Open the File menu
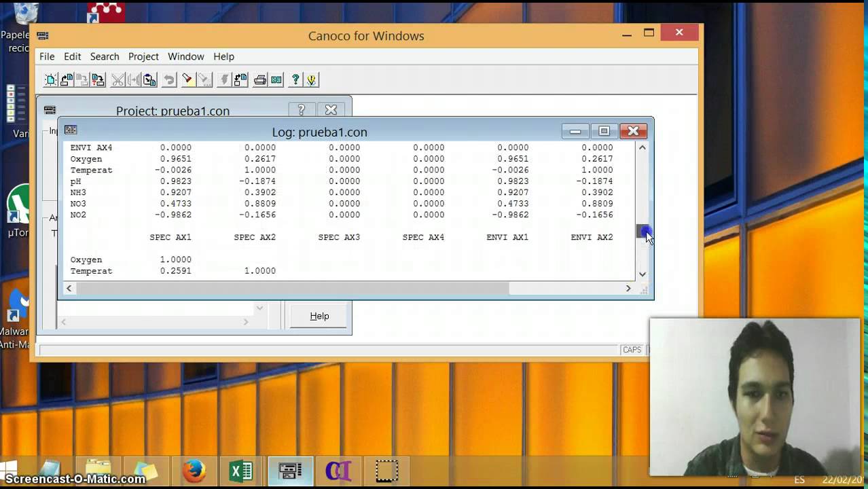868x489 pixels. [47, 56]
